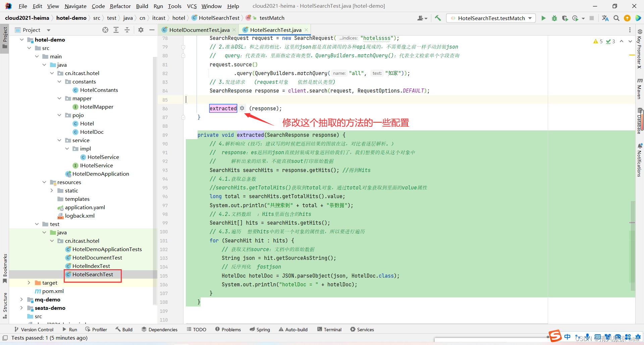This screenshot has width=644, height=345.
Task: Expand the seata-demo module node
Action: coord(22,308)
